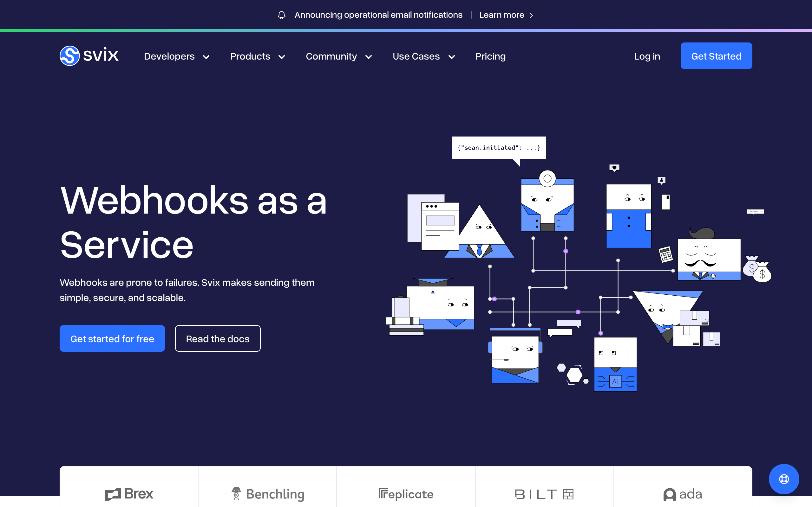Open Read the docs button
The width and height of the screenshot is (812, 507).
[x=218, y=339]
